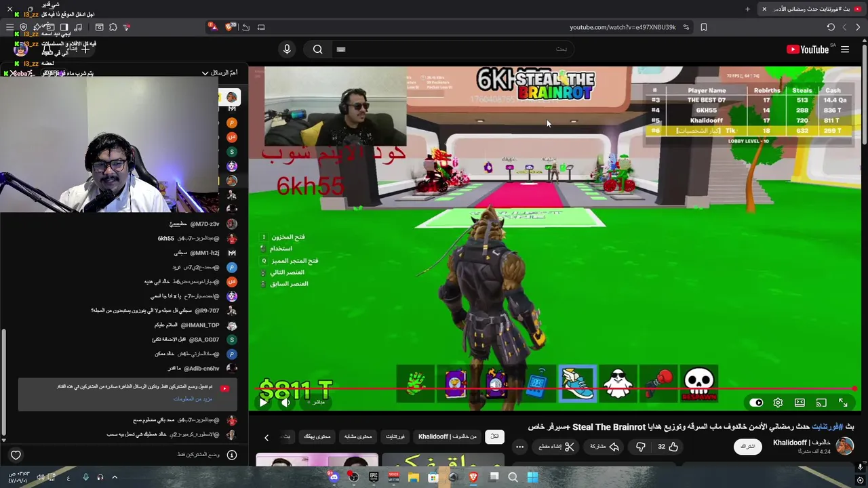Click the YouTube voice search microphone
The image size is (868, 488).
287,49
